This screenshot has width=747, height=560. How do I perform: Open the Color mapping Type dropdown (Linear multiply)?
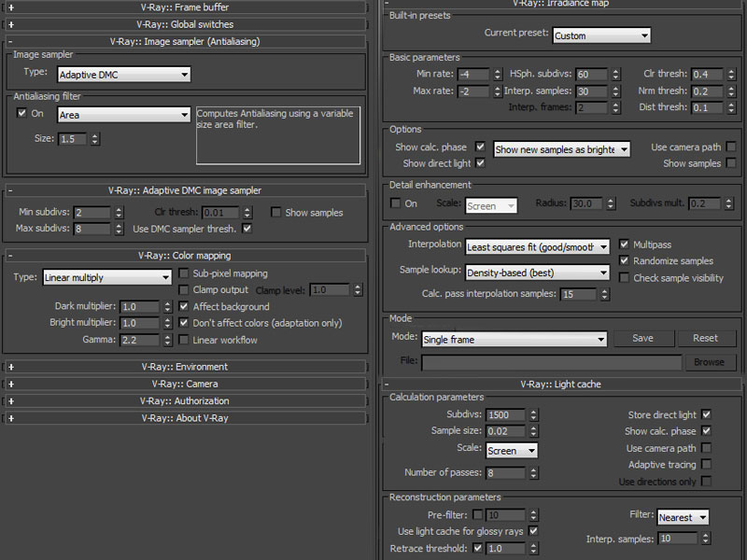point(107,277)
